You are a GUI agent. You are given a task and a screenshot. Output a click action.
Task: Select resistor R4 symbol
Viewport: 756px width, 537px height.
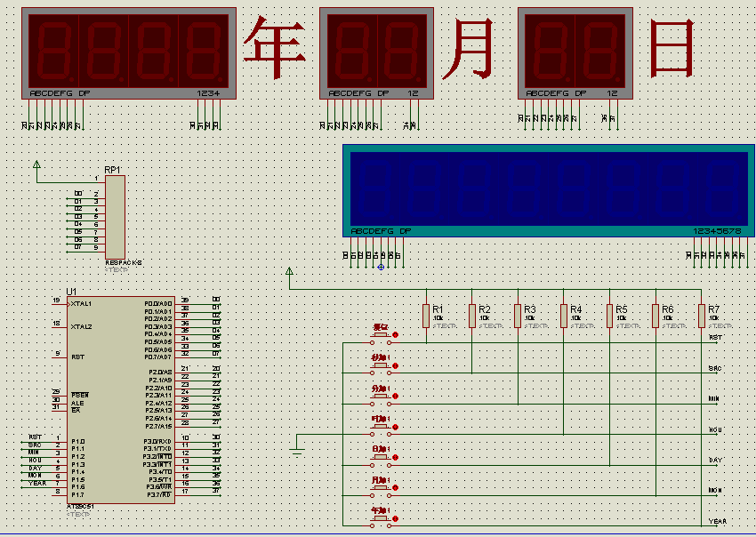click(564, 317)
